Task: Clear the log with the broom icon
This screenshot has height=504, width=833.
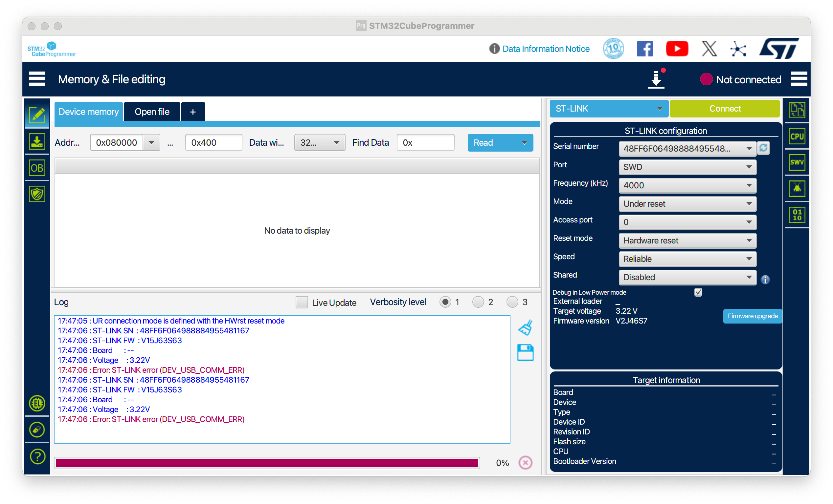Action: (525, 328)
